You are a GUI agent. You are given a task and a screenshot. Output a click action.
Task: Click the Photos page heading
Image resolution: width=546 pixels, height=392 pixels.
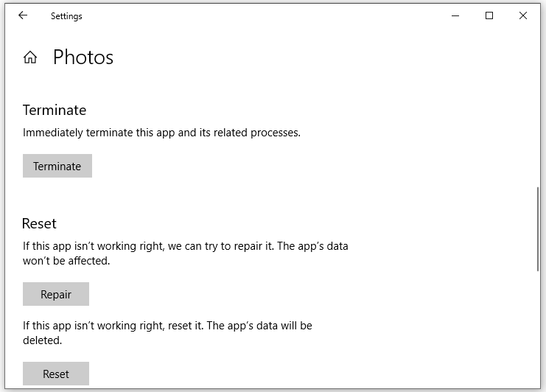[83, 57]
